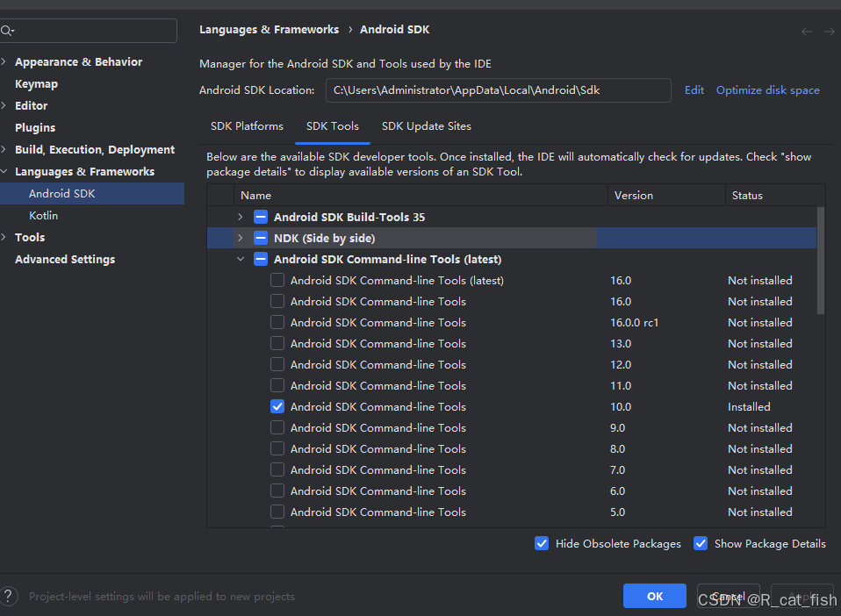Expand Appearance & Behavior settings category

click(4, 61)
